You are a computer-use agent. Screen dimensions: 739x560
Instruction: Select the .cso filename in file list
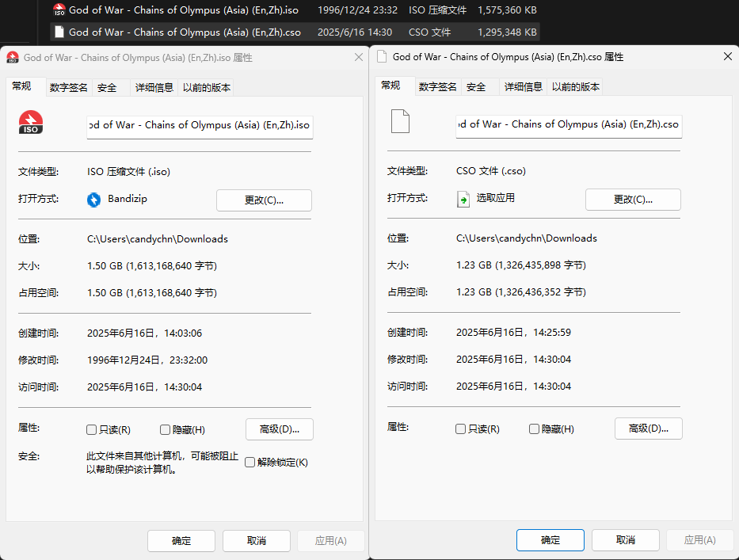pyautogui.click(x=185, y=32)
